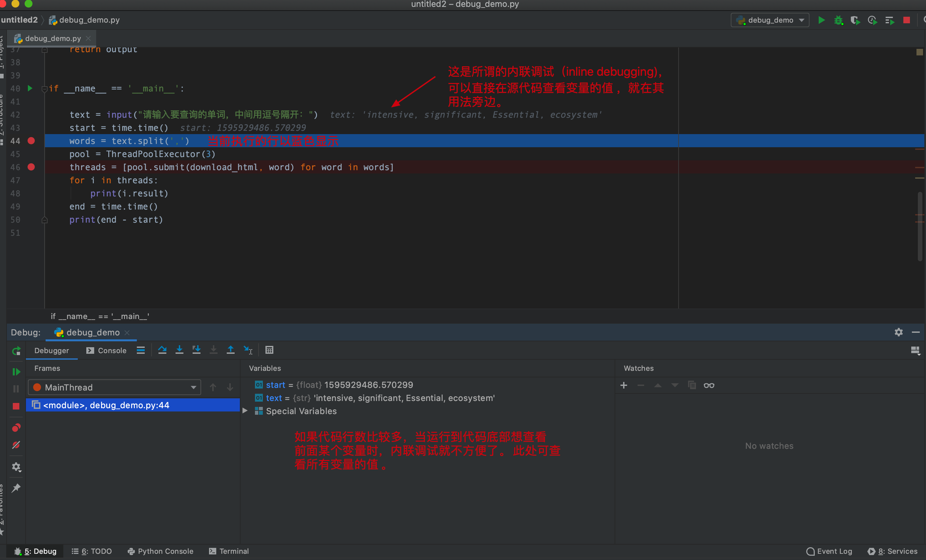926x560 pixels.
Task: Open Debug tool window settings gear
Action: pyautogui.click(x=898, y=332)
